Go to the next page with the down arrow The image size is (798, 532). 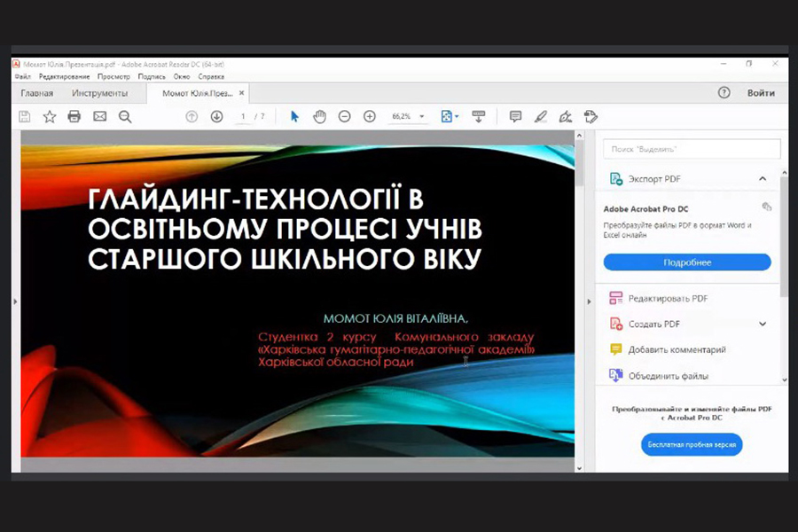216,116
